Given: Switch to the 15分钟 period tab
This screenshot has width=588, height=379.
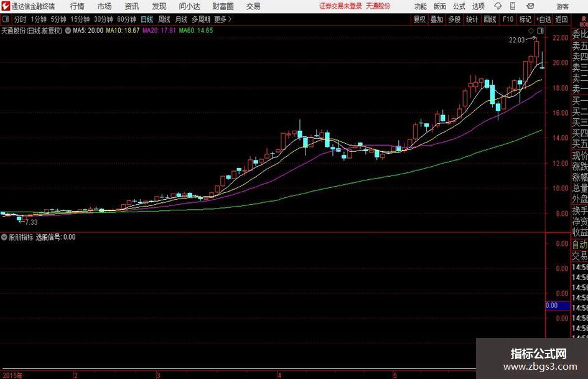Looking at the screenshot, I should click(x=80, y=19).
